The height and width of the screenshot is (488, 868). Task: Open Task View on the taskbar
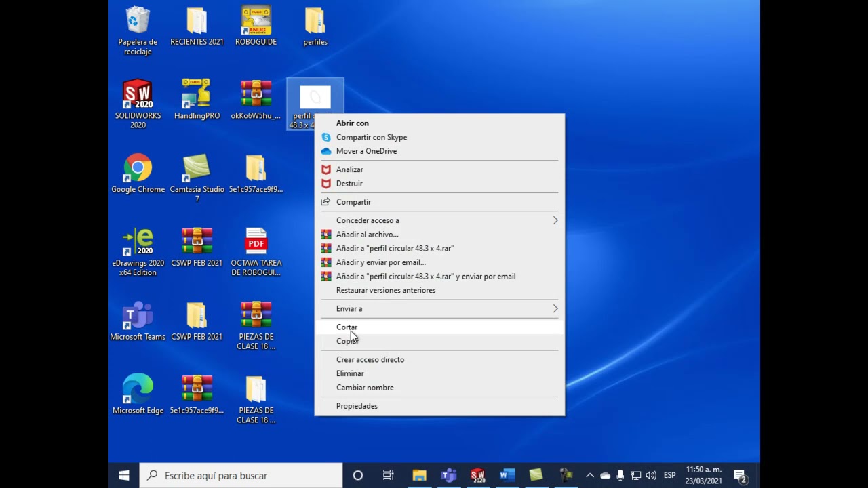(388, 475)
